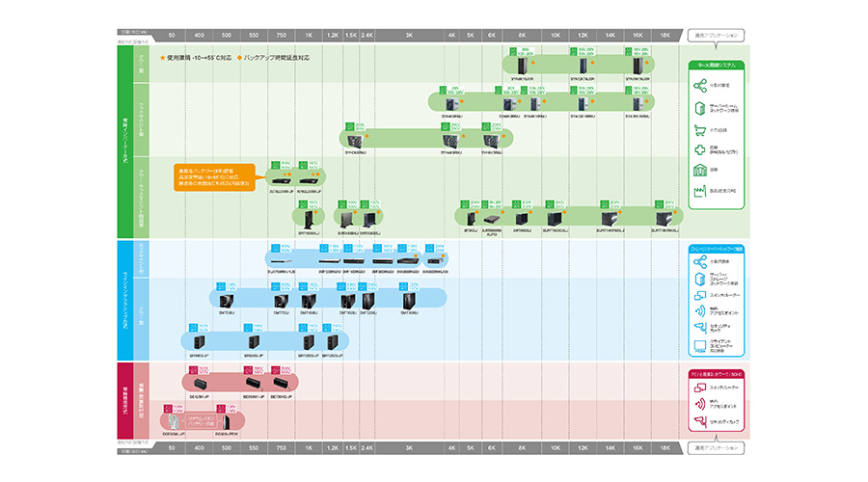The image size is (868, 482).
Task: Click the BE750M2-JP UPS image
Action: tap(281, 384)
